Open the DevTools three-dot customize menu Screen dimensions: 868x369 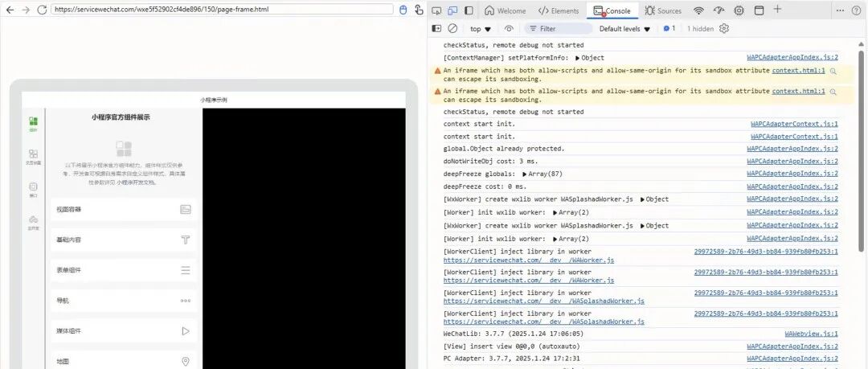(841, 10)
